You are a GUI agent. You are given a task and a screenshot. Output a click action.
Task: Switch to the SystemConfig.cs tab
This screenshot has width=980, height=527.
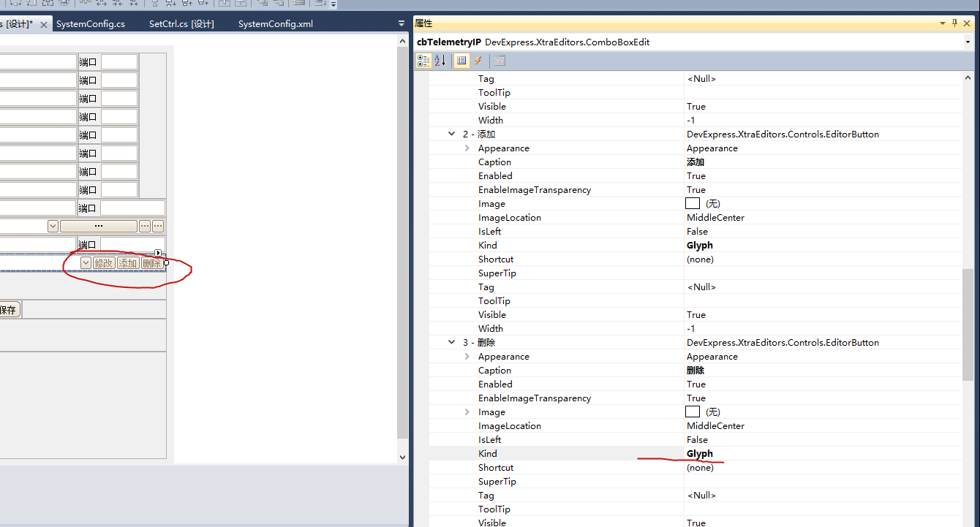point(91,23)
